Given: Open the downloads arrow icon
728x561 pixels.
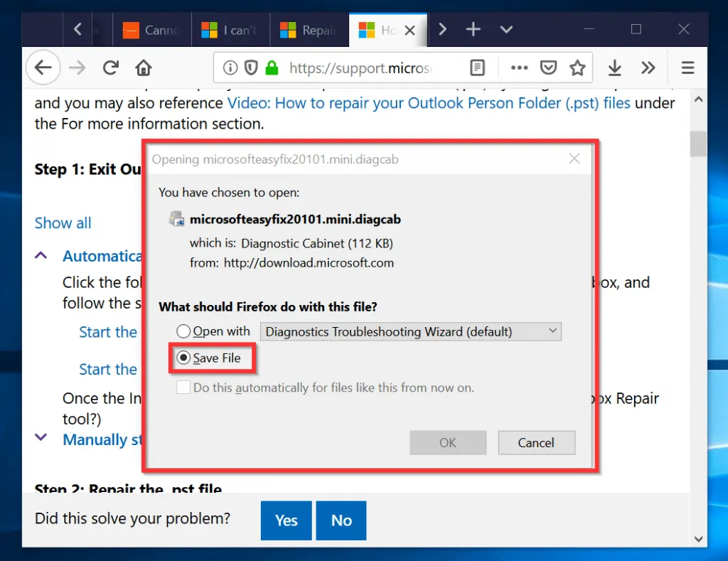Looking at the screenshot, I should coord(614,68).
